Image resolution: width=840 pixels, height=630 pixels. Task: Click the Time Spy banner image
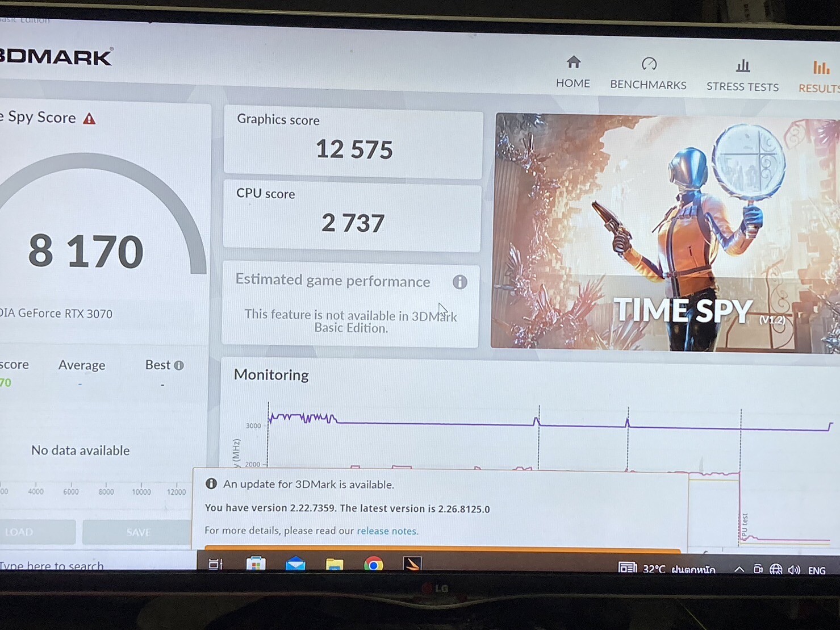[x=665, y=233]
